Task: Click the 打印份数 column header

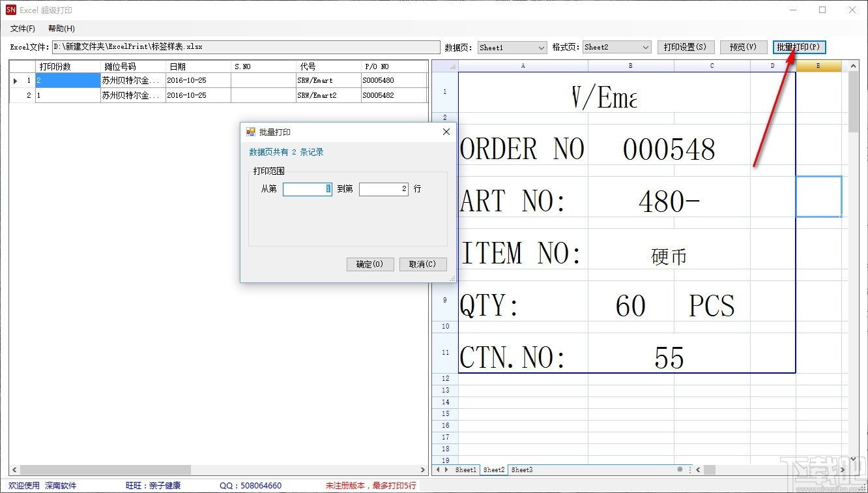Action: coord(68,67)
